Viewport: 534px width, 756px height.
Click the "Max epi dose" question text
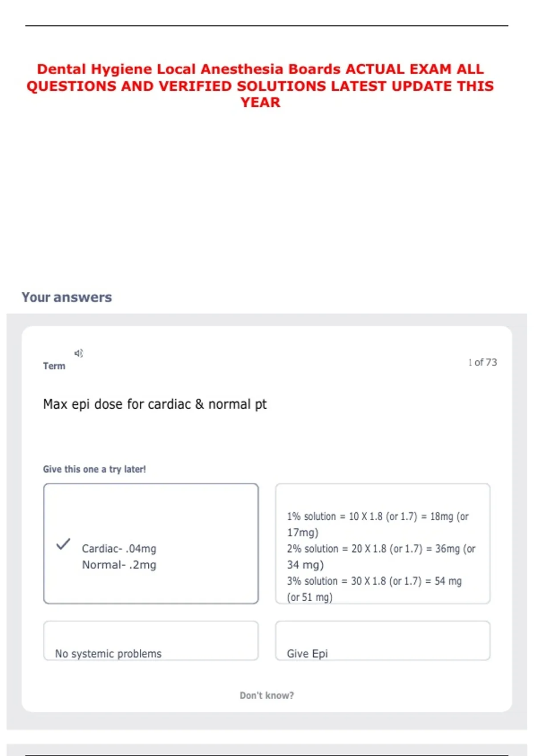pos(155,404)
